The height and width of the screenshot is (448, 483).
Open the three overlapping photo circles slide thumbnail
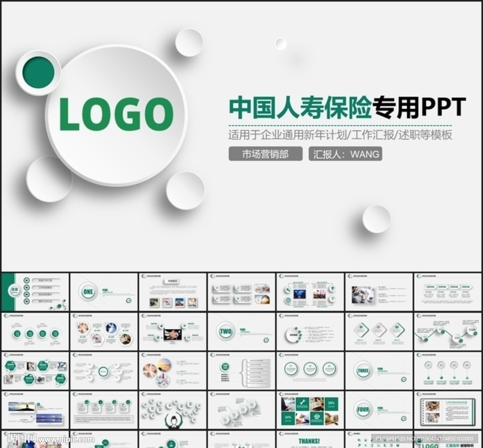[173, 371]
